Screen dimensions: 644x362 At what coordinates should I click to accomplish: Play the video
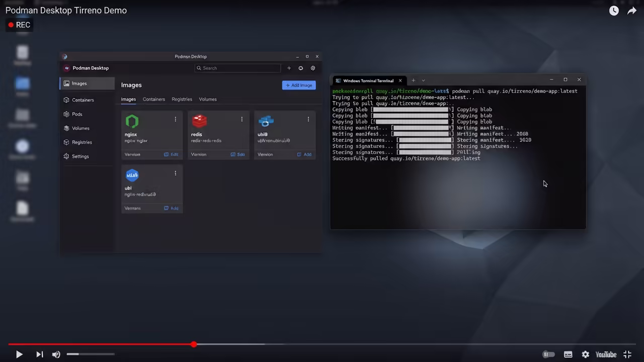19,354
